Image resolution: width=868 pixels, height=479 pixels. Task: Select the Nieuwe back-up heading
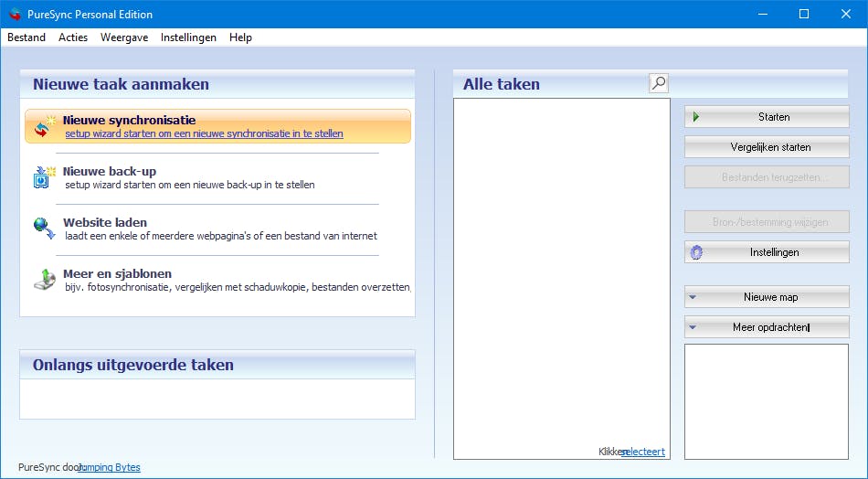[110, 171]
